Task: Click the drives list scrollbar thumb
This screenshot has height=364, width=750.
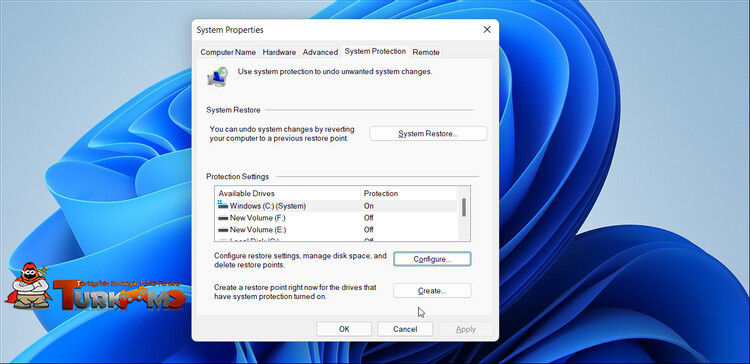Action: (x=463, y=208)
